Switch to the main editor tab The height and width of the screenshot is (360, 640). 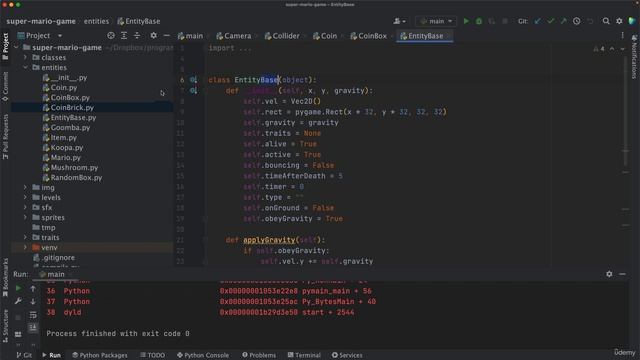tap(191, 36)
